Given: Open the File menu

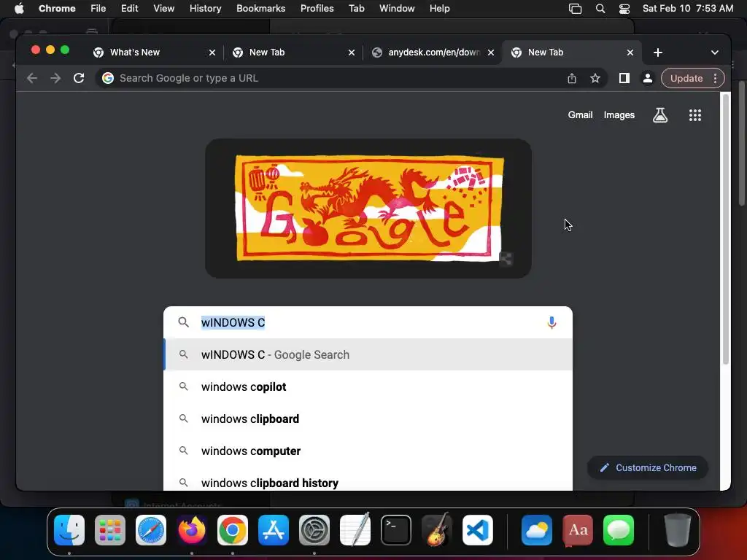Looking at the screenshot, I should coord(98,9).
